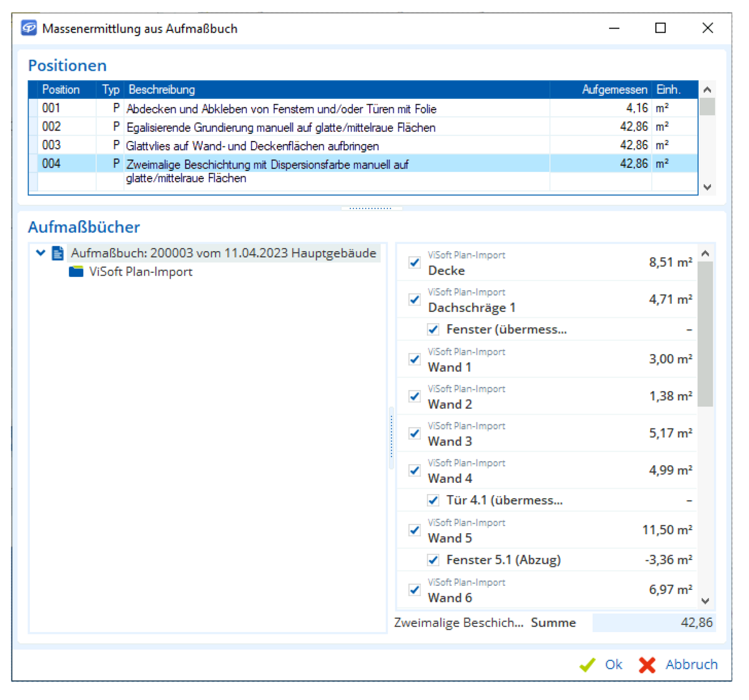Maximize the Massenermittlung window
The image size is (749, 700).
(x=661, y=28)
